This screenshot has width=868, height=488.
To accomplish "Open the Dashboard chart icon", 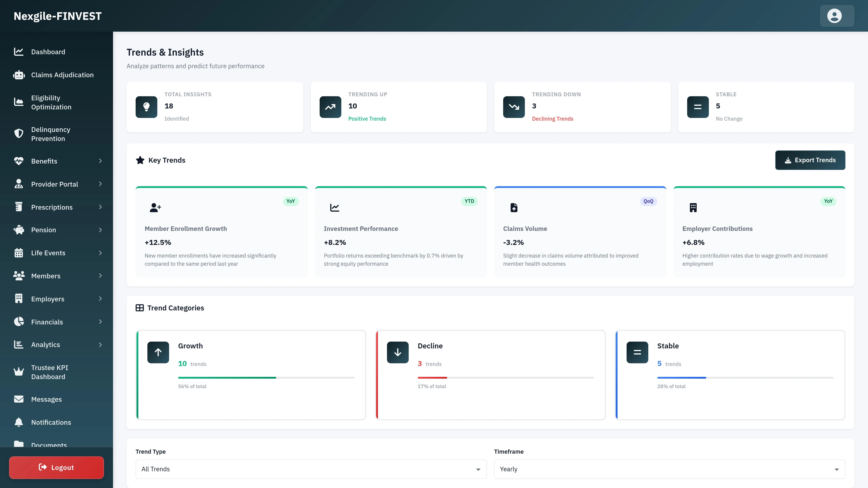I will [19, 52].
